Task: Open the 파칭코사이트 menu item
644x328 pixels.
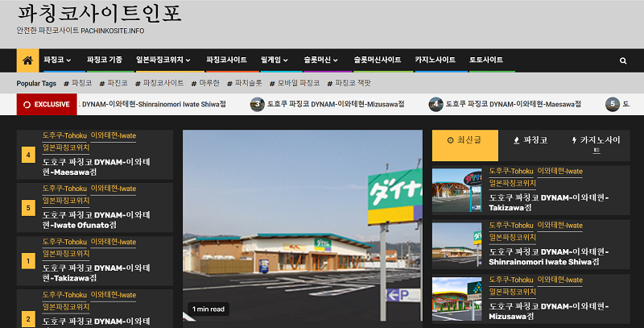Action: click(226, 60)
